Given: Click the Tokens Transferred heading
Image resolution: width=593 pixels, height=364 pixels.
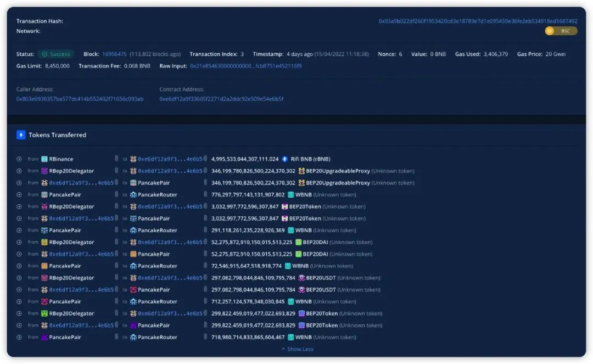Looking at the screenshot, I should pos(58,135).
